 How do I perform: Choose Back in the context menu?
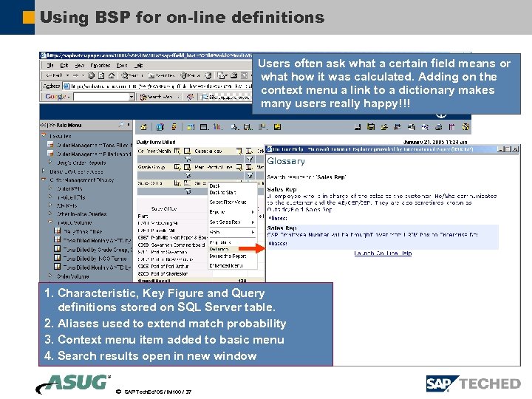pos(214,186)
